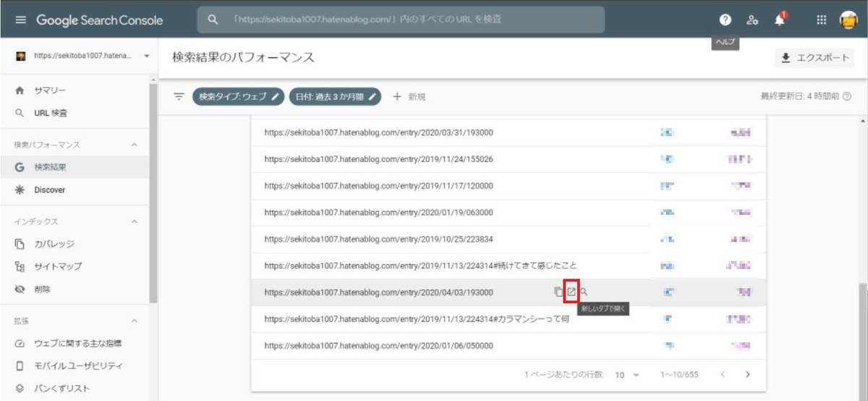
Task: Open the Google apps grid
Action: [822, 20]
